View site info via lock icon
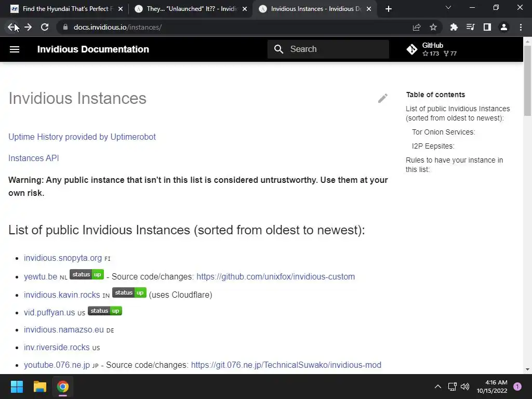The image size is (532, 399). [65, 27]
